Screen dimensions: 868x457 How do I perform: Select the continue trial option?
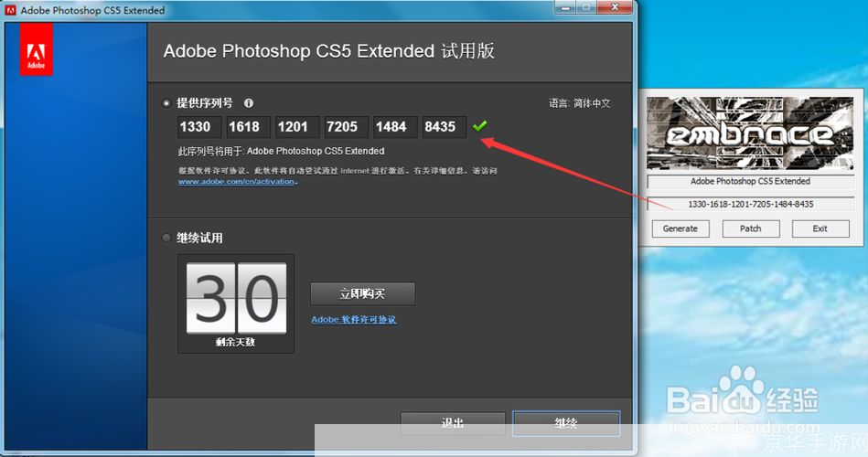[x=166, y=238]
